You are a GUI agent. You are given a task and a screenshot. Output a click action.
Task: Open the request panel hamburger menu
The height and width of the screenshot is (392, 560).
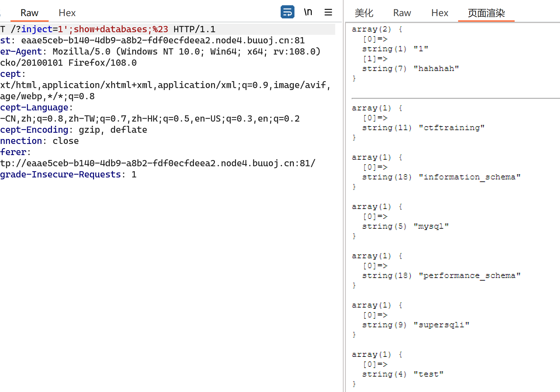328,12
